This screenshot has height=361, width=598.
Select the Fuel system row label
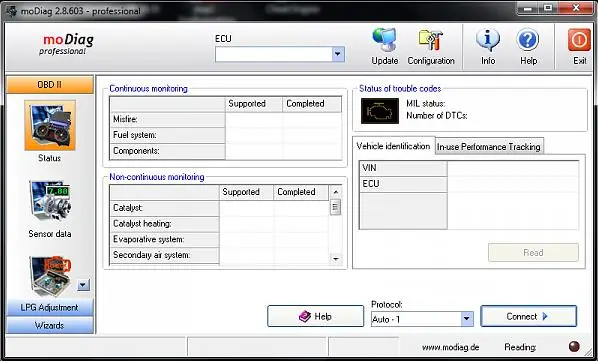167,135
